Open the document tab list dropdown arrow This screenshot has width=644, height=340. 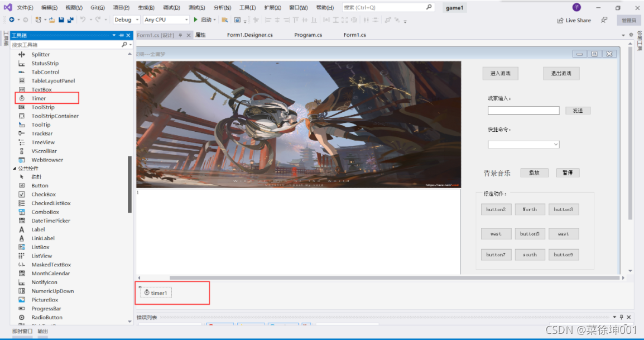pyautogui.click(x=623, y=35)
